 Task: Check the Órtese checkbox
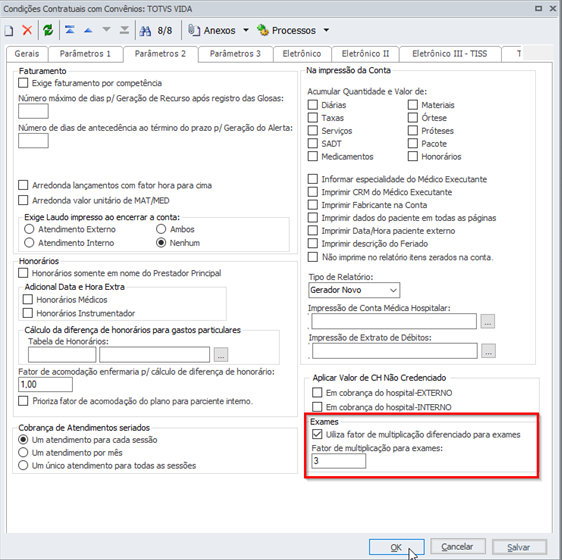click(413, 118)
